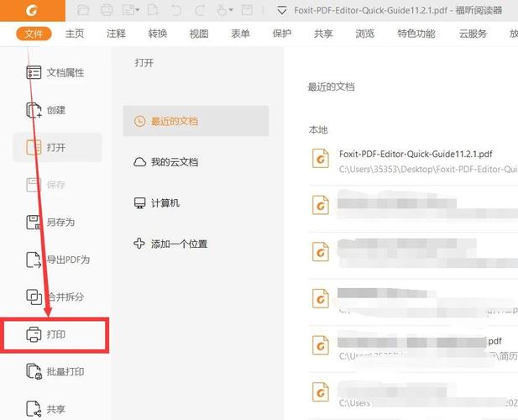Open the dropdown arrow beside the hand tool
The width and height of the screenshot is (518, 420).
(231, 10)
